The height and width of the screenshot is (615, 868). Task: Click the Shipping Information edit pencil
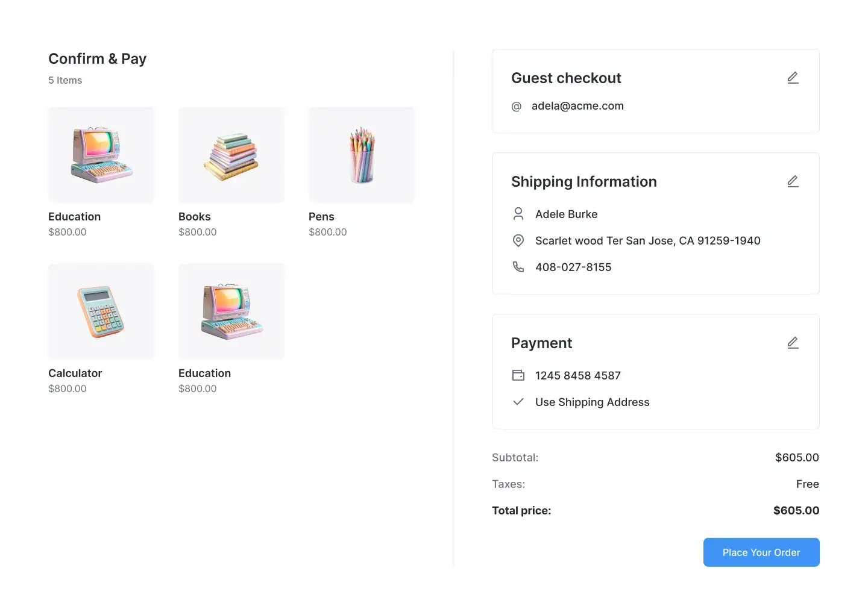793,181
